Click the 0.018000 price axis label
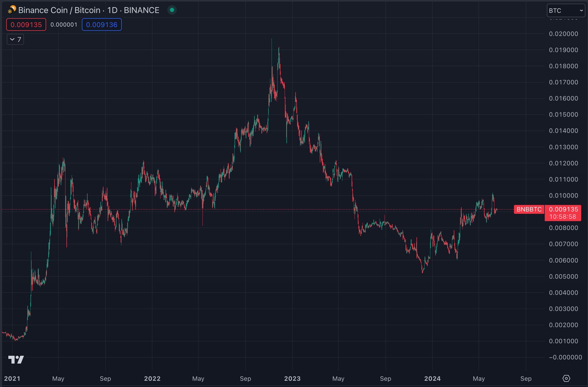Viewport: 588px width, 387px height. click(563, 66)
